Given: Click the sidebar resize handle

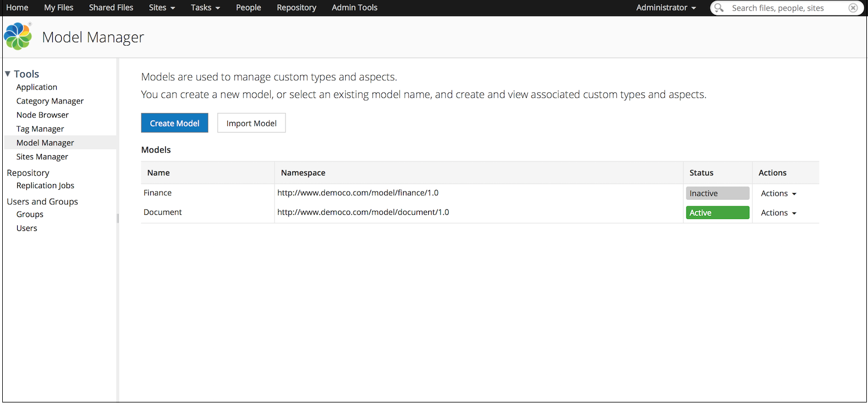Looking at the screenshot, I should pyautogui.click(x=117, y=219).
